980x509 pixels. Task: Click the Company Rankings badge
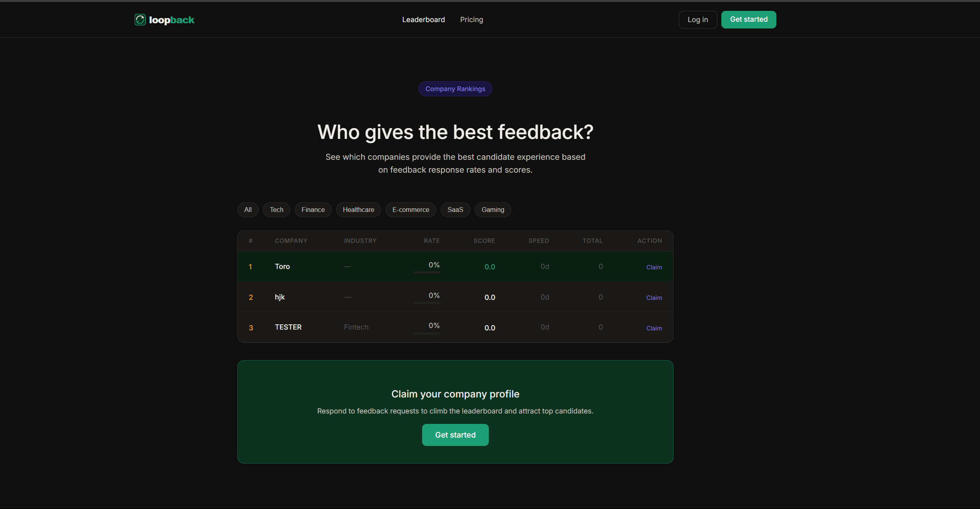pyautogui.click(x=455, y=88)
